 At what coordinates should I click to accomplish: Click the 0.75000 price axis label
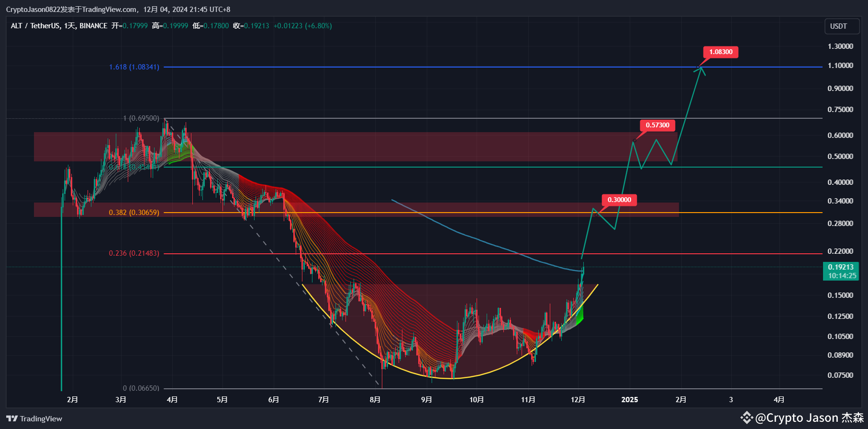click(840, 110)
